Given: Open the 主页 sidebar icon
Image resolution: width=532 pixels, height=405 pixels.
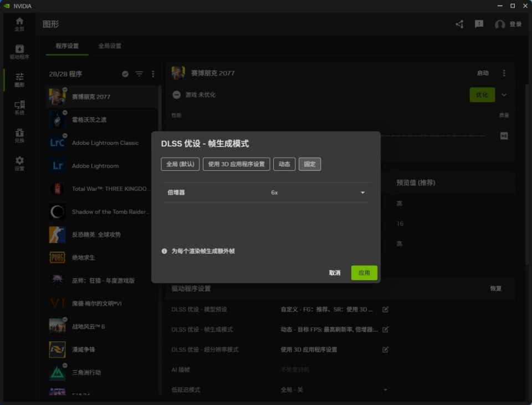Looking at the screenshot, I should coord(20,23).
